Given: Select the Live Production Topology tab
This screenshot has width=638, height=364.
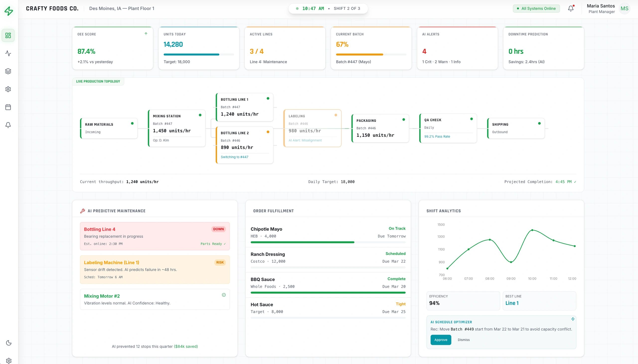Looking at the screenshot, I should (98, 81).
